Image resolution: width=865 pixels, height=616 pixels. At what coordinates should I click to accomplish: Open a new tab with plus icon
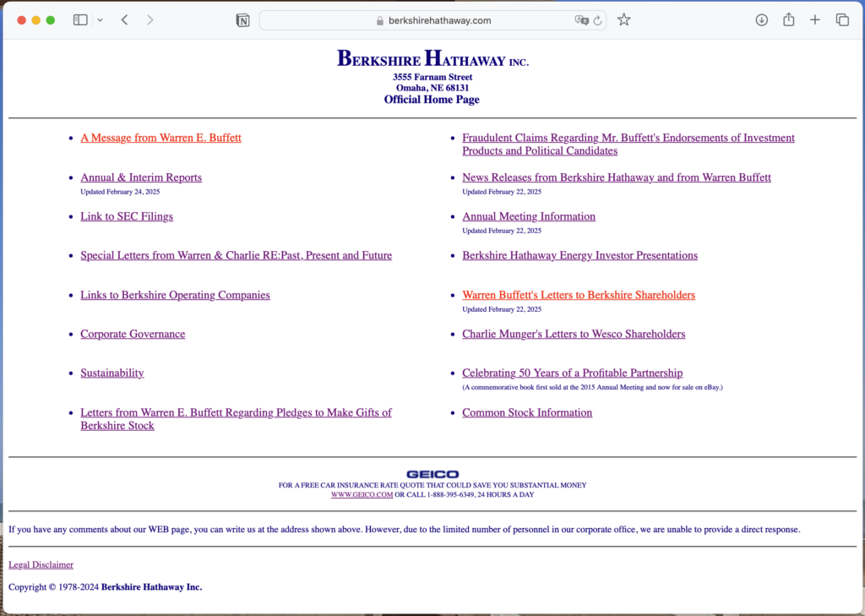click(815, 20)
